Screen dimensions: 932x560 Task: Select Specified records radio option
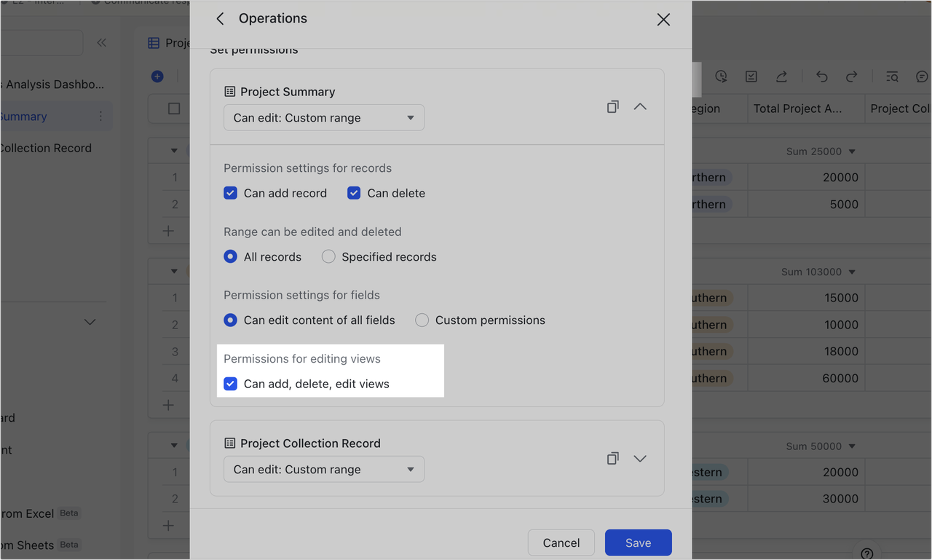328,257
